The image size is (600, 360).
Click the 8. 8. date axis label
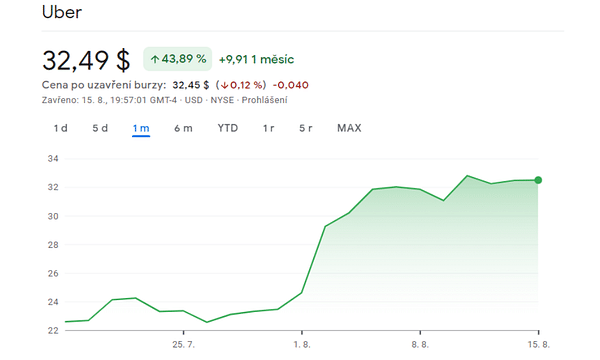pos(420,344)
